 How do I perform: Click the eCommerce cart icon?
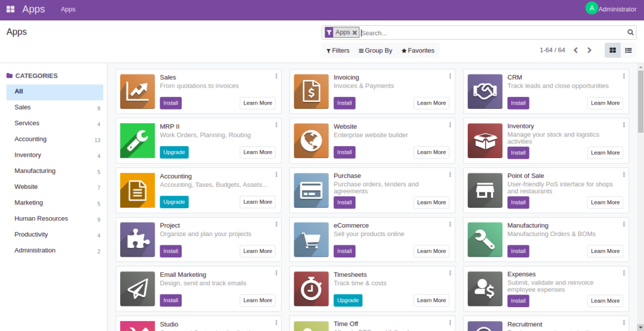tap(311, 240)
